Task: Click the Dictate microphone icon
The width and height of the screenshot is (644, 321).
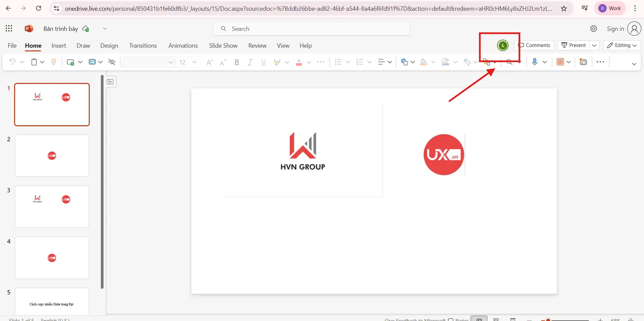Action: [534, 62]
